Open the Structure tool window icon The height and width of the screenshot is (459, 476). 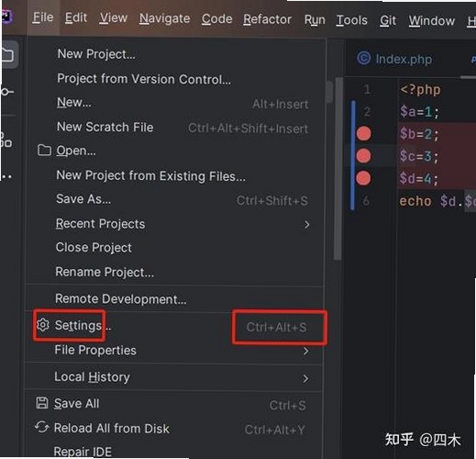tap(6, 140)
